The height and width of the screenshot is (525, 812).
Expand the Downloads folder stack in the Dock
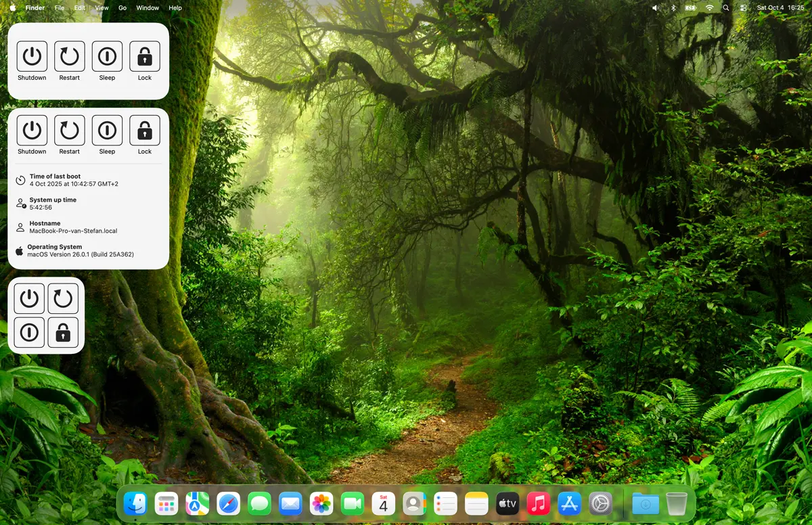[646, 503]
